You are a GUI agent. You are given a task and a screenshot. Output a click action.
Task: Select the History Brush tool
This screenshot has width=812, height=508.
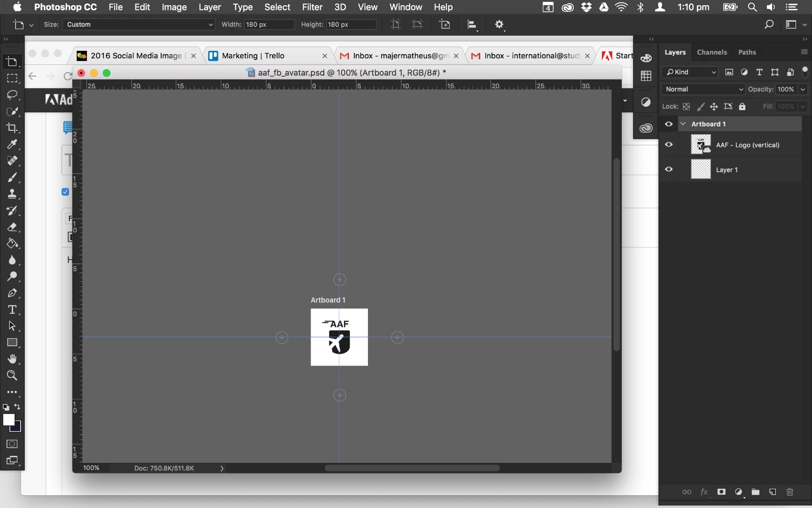(x=12, y=210)
